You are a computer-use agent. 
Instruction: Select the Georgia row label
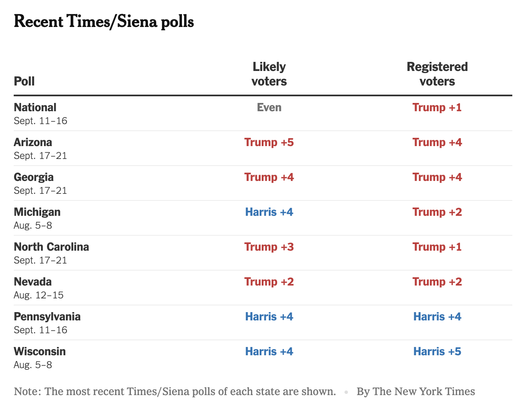coord(34,177)
